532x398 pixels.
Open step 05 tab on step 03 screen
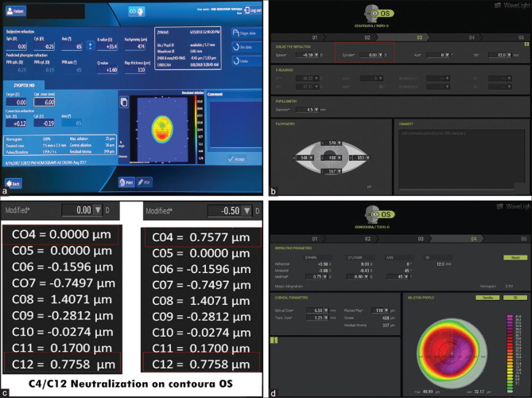(x=521, y=37)
